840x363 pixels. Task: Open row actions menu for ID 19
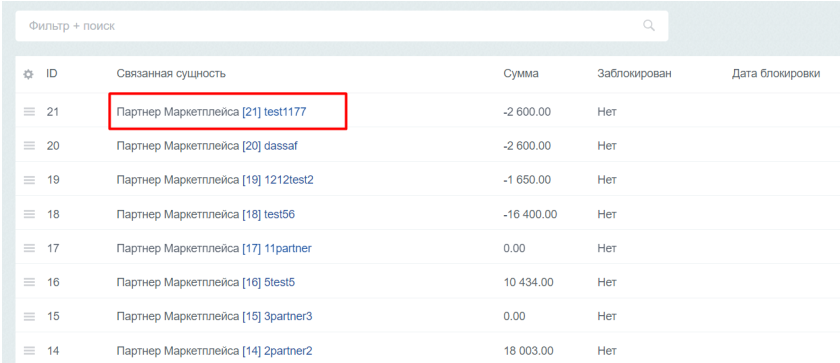[x=29, y=180]
